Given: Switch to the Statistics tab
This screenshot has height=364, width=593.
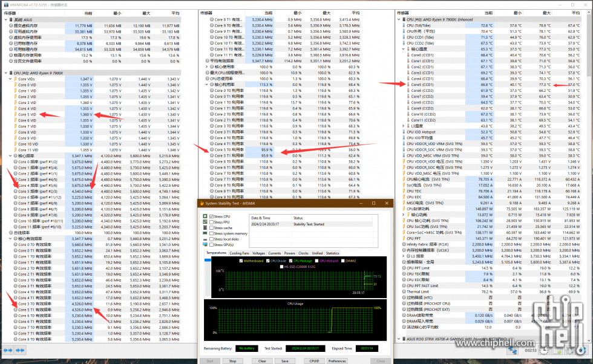Looking at the screenshot, I should [x=332, y=253].
